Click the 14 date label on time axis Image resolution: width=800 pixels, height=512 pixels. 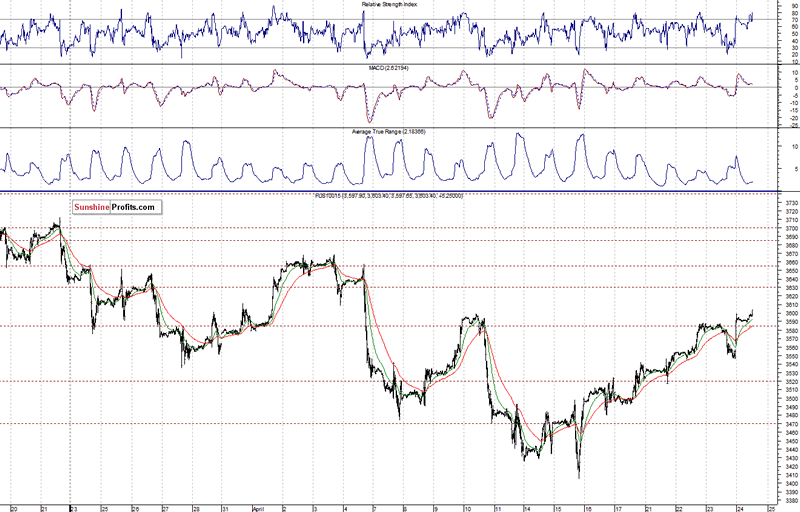[x=527, y=508]
